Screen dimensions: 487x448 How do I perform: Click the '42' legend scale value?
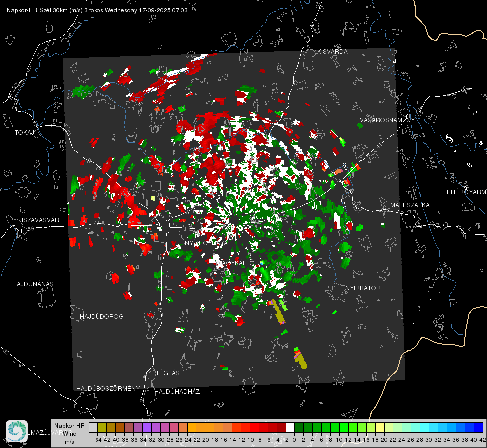(483, 440)
